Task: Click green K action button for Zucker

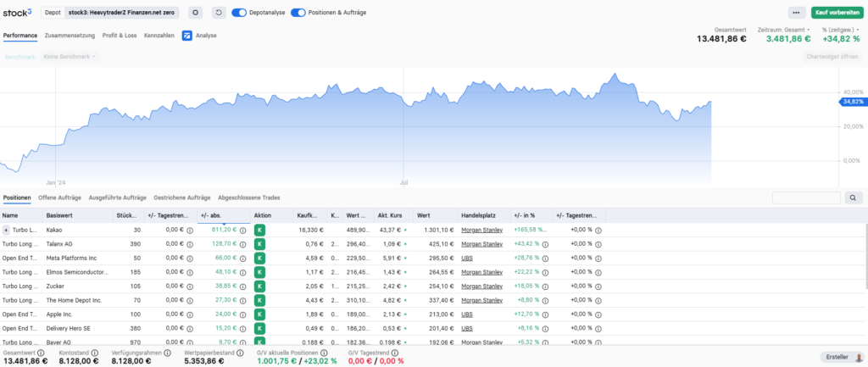Action: (x=259, y=286)
